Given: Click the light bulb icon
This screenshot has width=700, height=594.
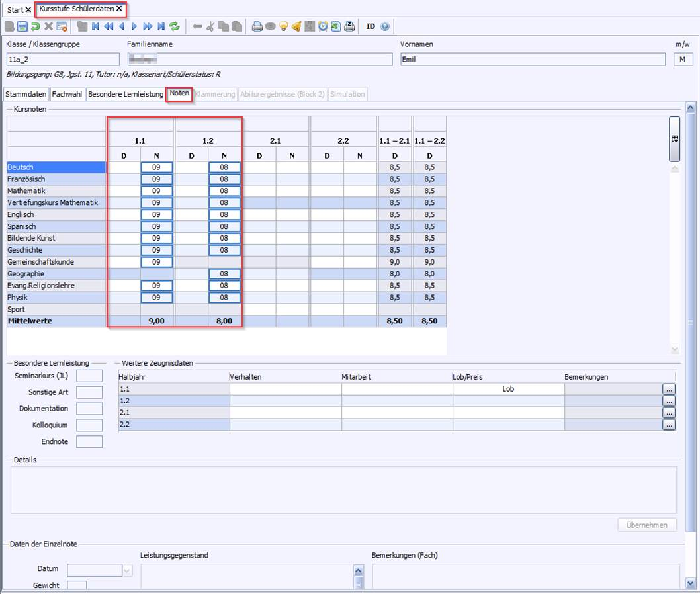Looking at the screenshot, I should pos(283,26).
